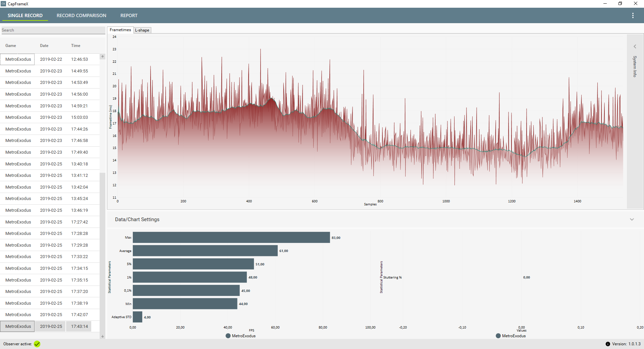Click the record list scroll-down arrow
This screenshot has width=644, height=349.
tap(103, 336)
